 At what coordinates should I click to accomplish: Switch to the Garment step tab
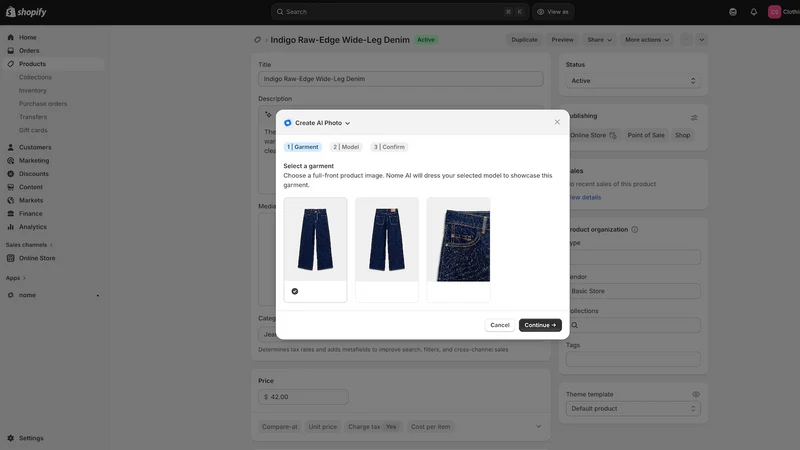pyautogui.click(x=303, y=147)
